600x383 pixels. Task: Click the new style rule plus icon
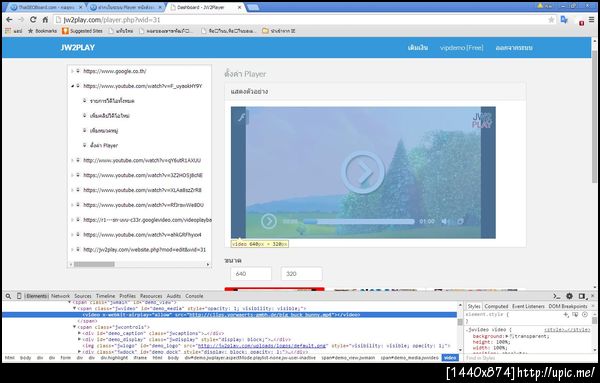[x=566, y=315]
